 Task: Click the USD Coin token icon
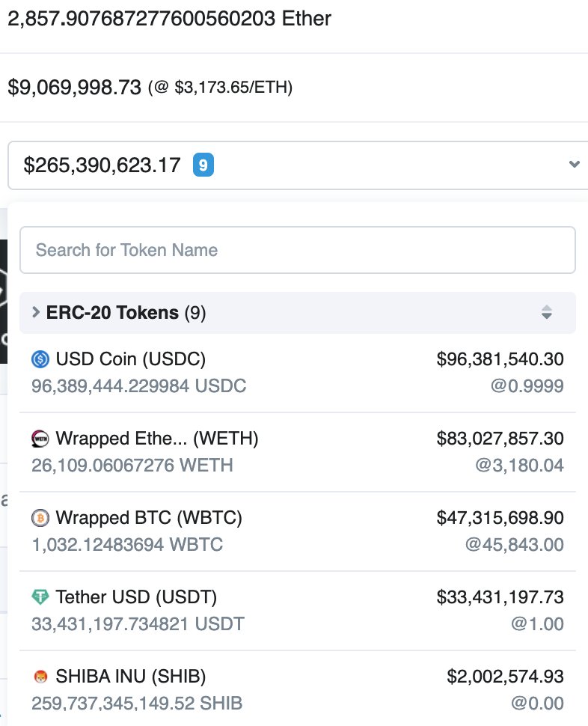point(40,359)
